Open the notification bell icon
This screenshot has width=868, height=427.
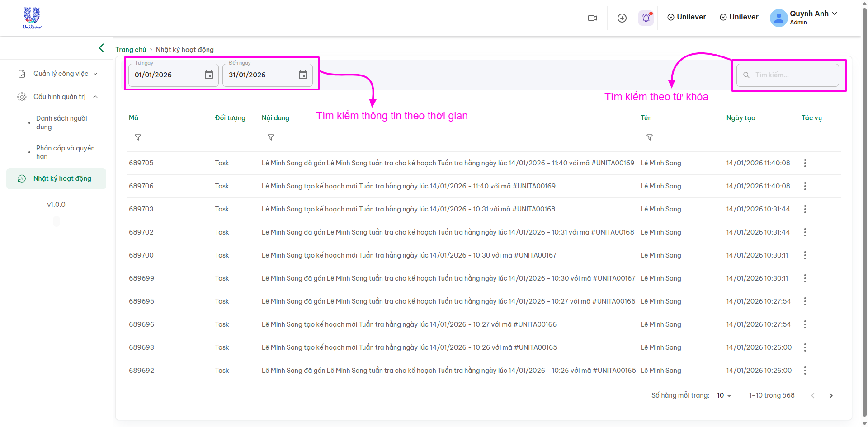coord(646,18)
